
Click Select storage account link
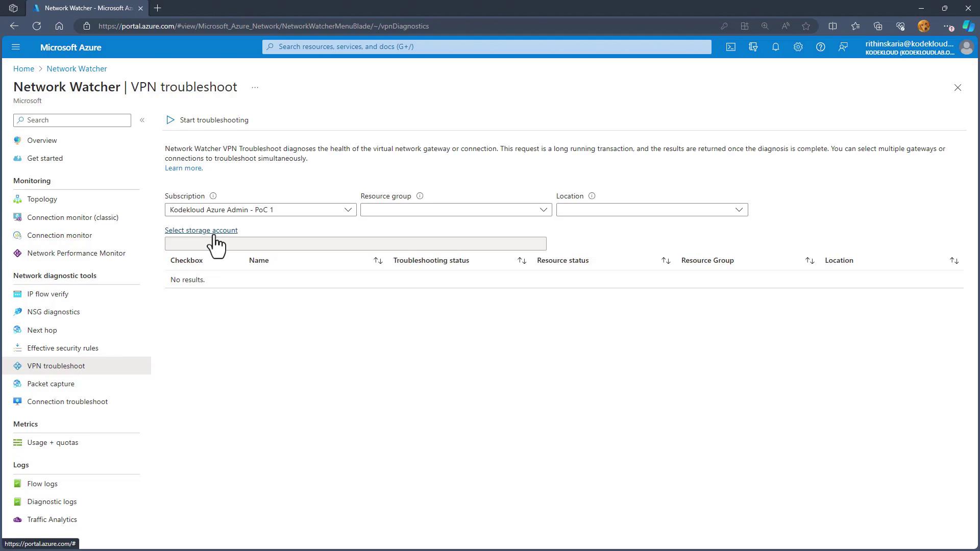[x=201, y=230]
